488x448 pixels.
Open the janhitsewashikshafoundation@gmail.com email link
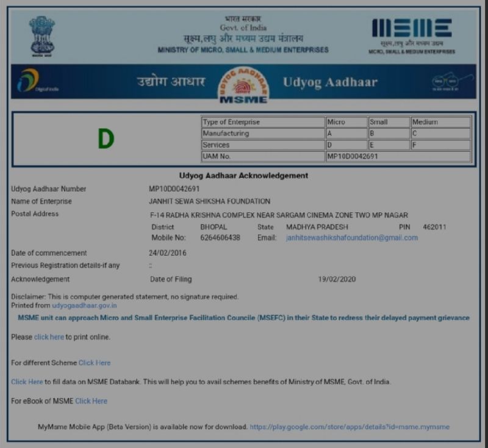[x=352, y=238]
